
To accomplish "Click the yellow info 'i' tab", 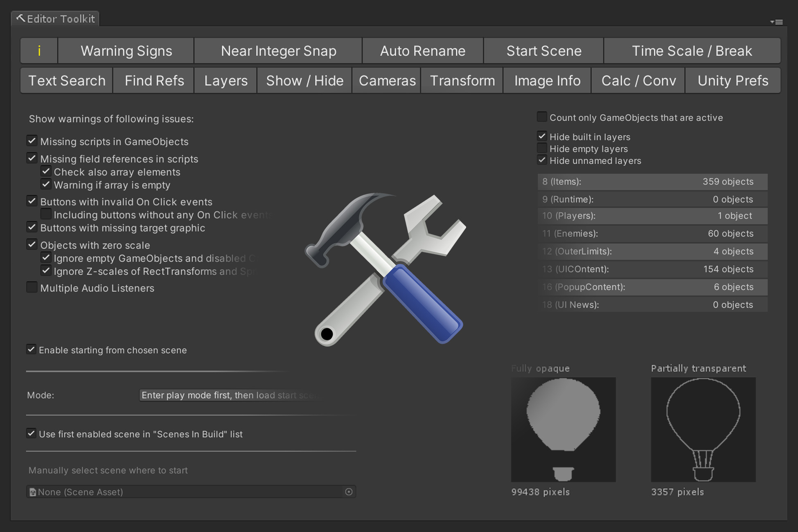I will coord(39,51).
